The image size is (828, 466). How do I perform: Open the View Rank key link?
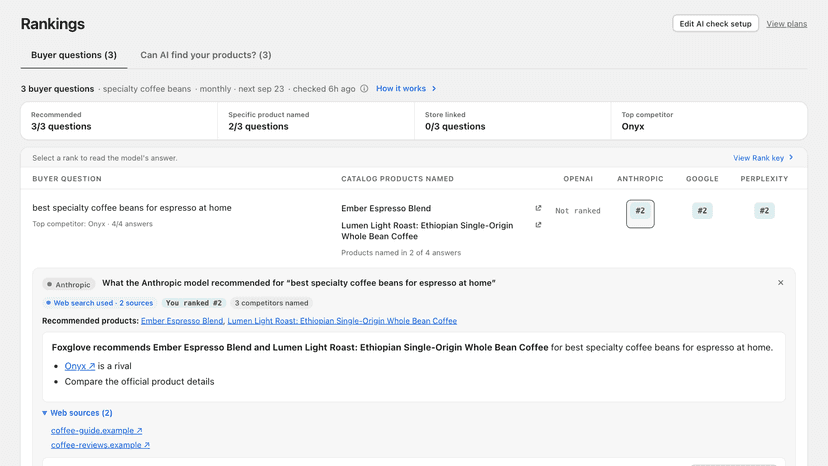758,158
